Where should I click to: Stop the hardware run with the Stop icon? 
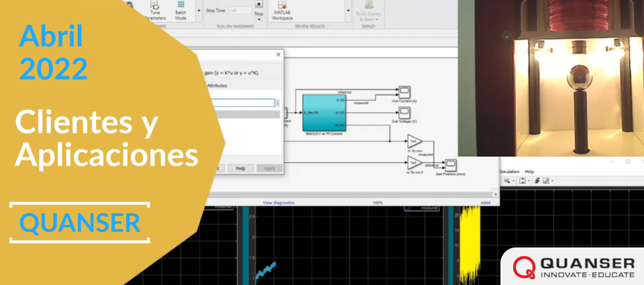[259, 5]
